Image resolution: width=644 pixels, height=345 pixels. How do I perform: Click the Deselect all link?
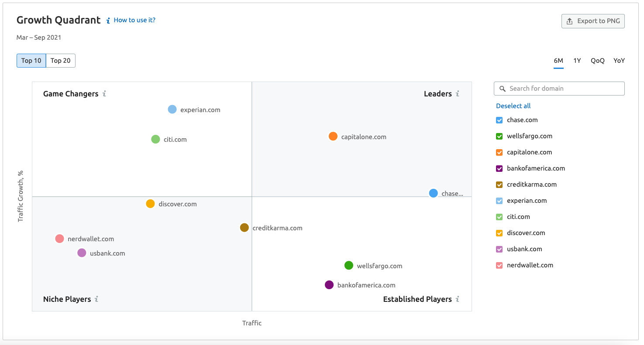513,106
